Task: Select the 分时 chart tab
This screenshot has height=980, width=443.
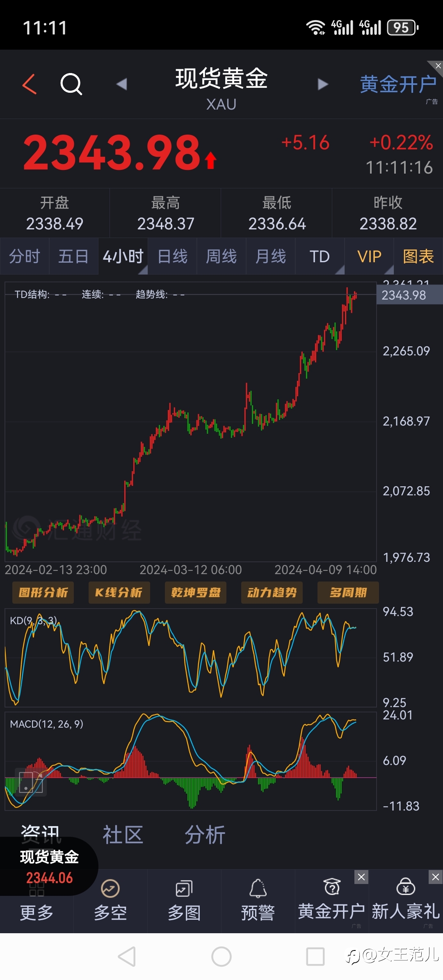Action: (25, 256)
